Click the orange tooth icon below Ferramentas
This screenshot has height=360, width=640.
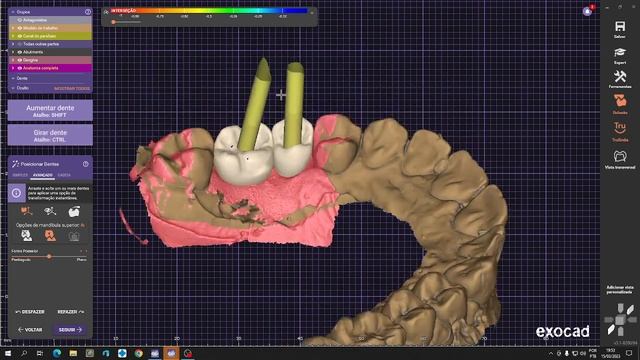[x=620, y=101]
